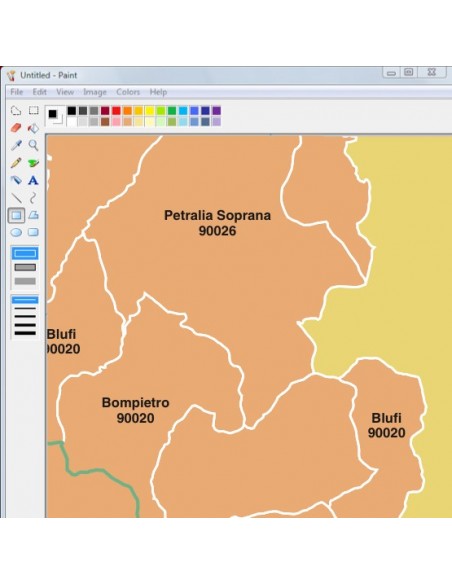Click the foreground/background color indicator box
452x584 pixels.
54,116
